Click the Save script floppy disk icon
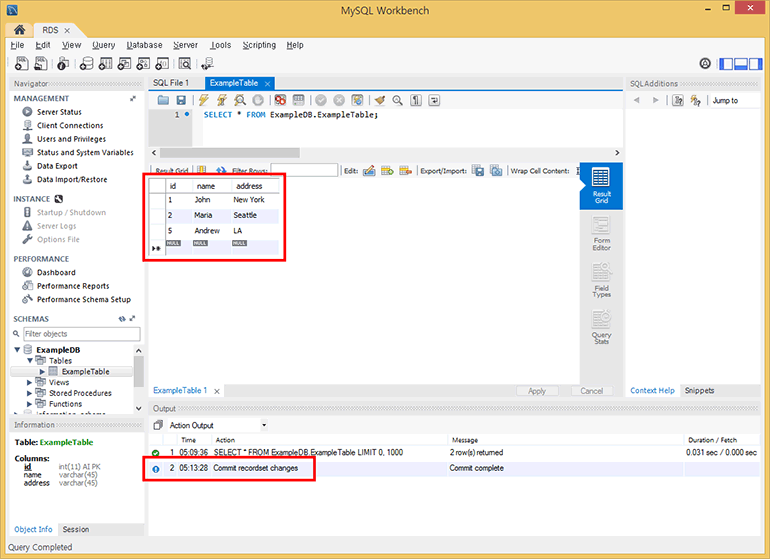Image resolution: width=770 pixels, height=559 pixels. coord(181,101)
